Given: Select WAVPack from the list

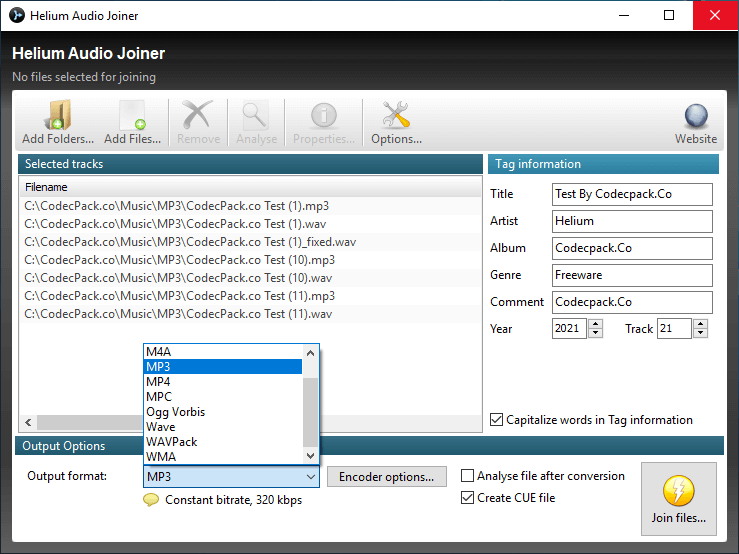Looking at the screenshot, I should point(222,442).
